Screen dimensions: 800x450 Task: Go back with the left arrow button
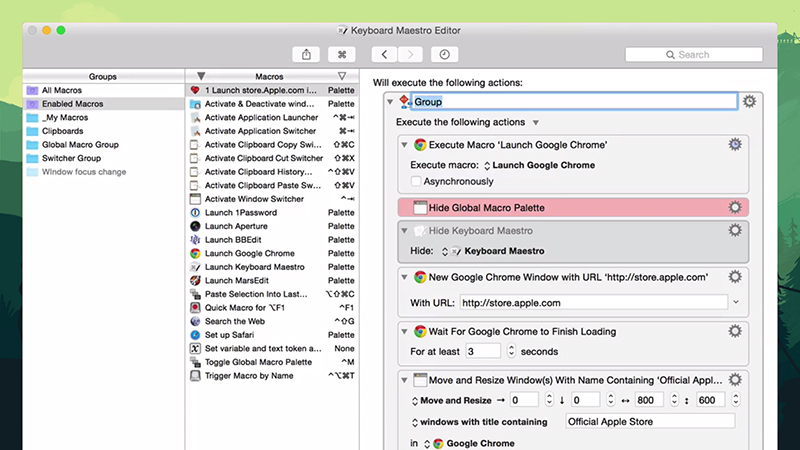tap(384, 55)
